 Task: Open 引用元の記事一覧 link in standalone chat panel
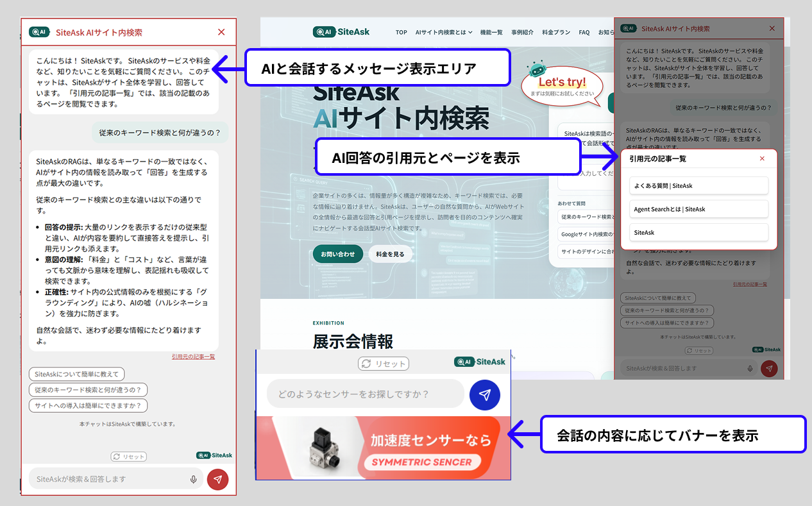pos(193,357)
